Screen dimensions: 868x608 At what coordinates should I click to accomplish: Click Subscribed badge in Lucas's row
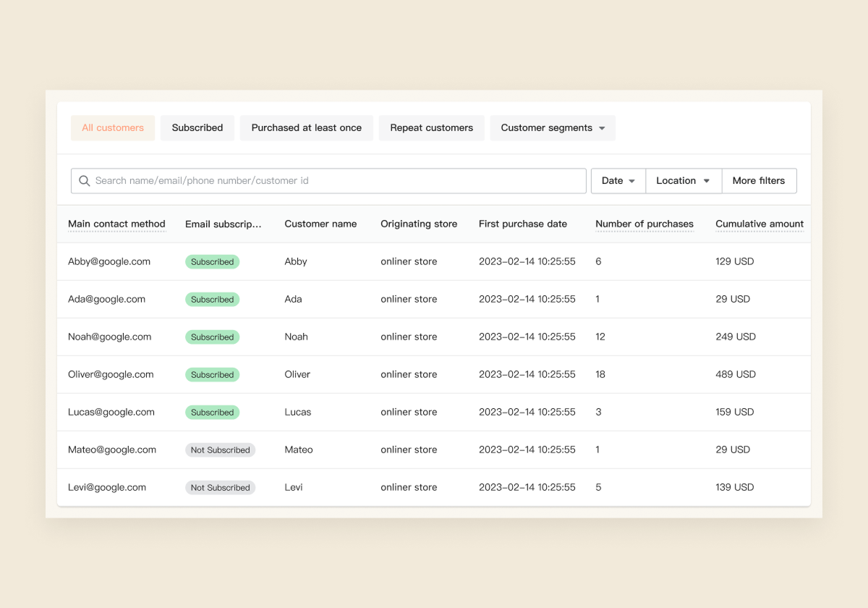click(x=212, y=413)
